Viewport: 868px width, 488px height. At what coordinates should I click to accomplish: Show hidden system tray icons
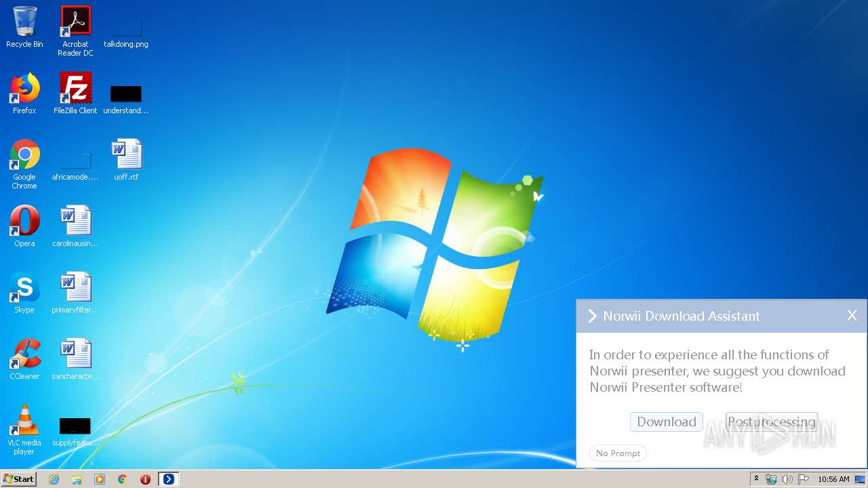click(x=756, y=479)
